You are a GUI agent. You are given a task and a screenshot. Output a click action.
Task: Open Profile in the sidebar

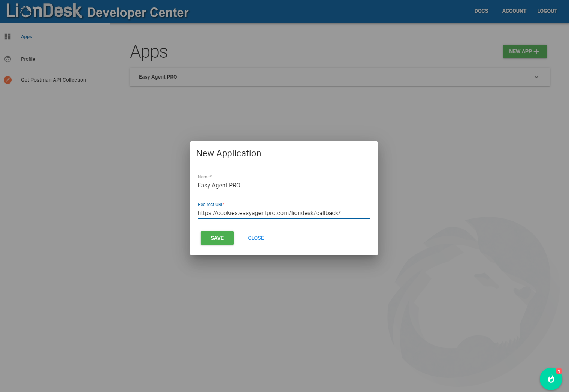point(28,59)
